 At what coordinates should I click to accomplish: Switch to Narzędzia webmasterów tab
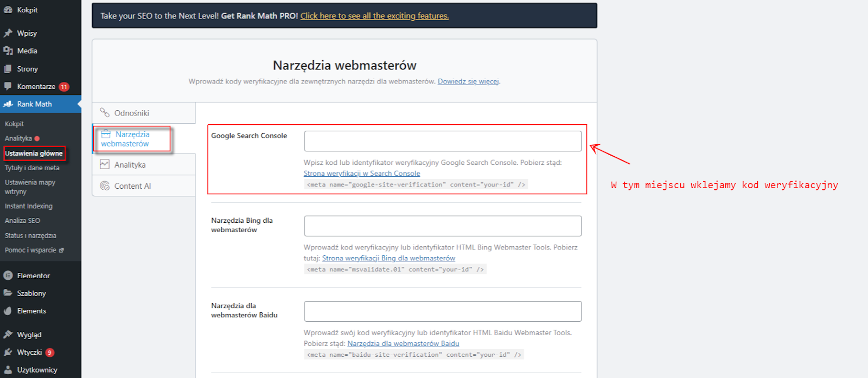coord(144,139)
